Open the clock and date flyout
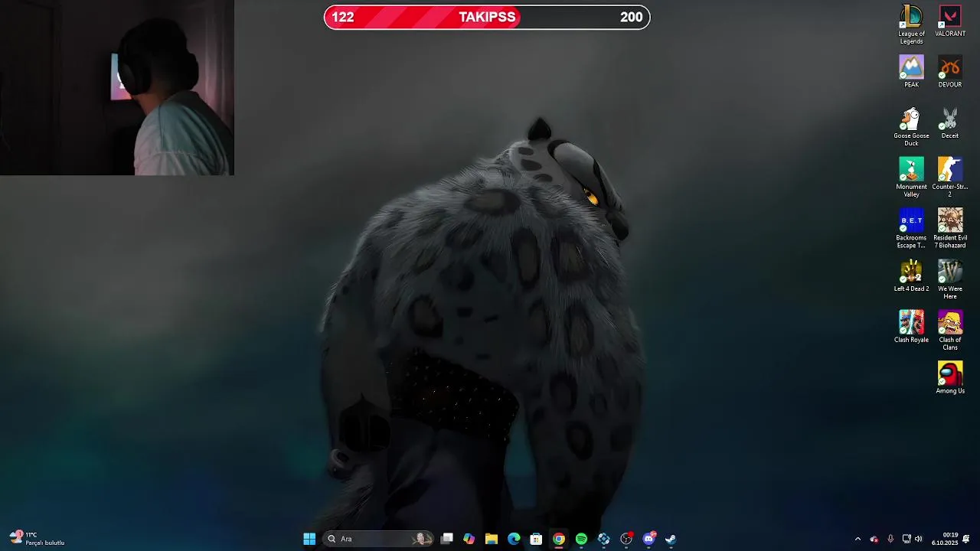Screen dimensions: 980x551 click(945, 539)
